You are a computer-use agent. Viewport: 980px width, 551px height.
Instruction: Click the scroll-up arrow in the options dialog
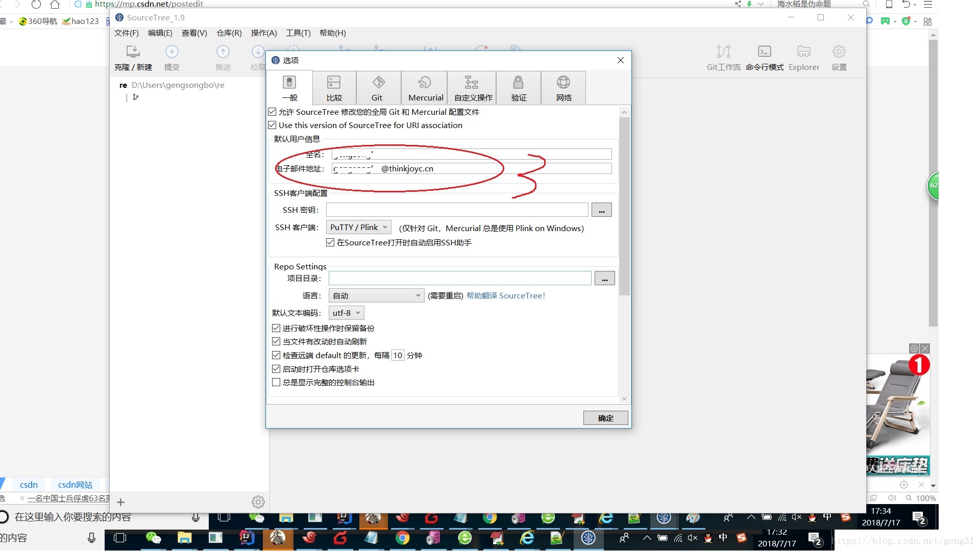click(x=624, y=112)
